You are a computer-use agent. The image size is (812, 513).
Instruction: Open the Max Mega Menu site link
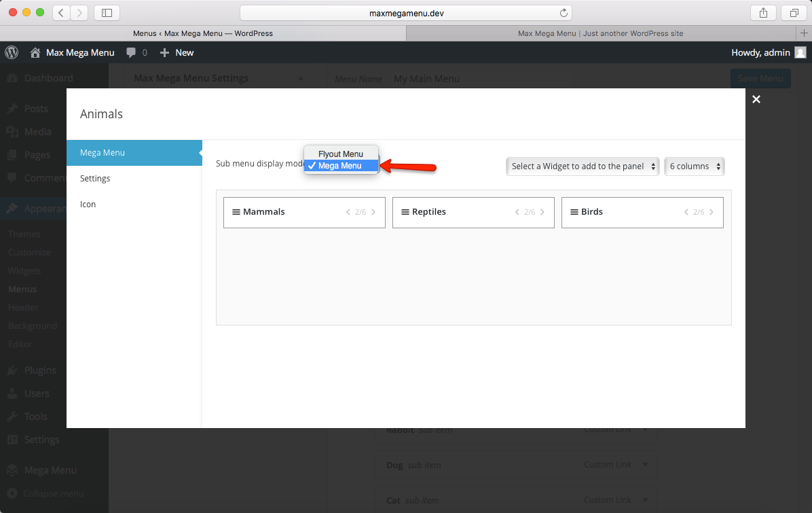[x=80, y=52]
